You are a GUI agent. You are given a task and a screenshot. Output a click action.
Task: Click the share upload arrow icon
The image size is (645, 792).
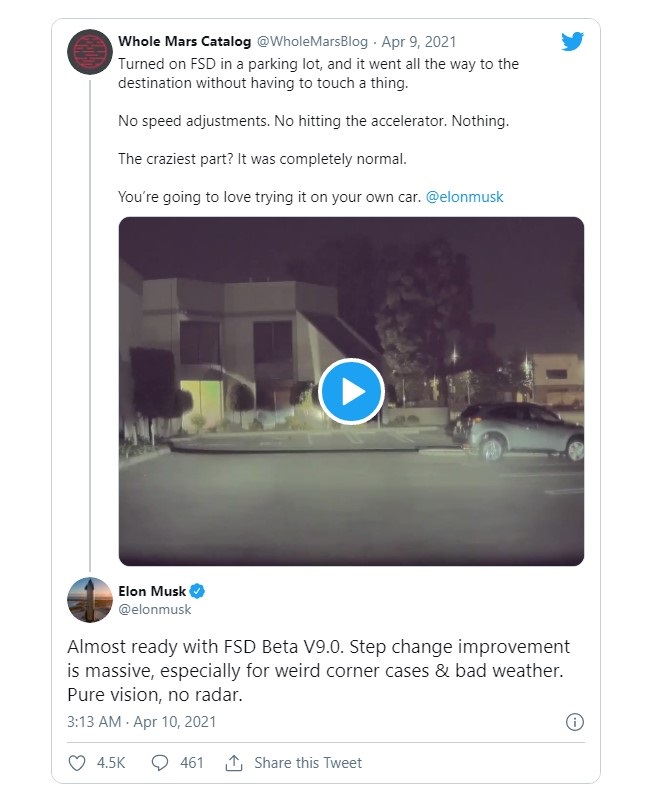[x=234, y=763]
